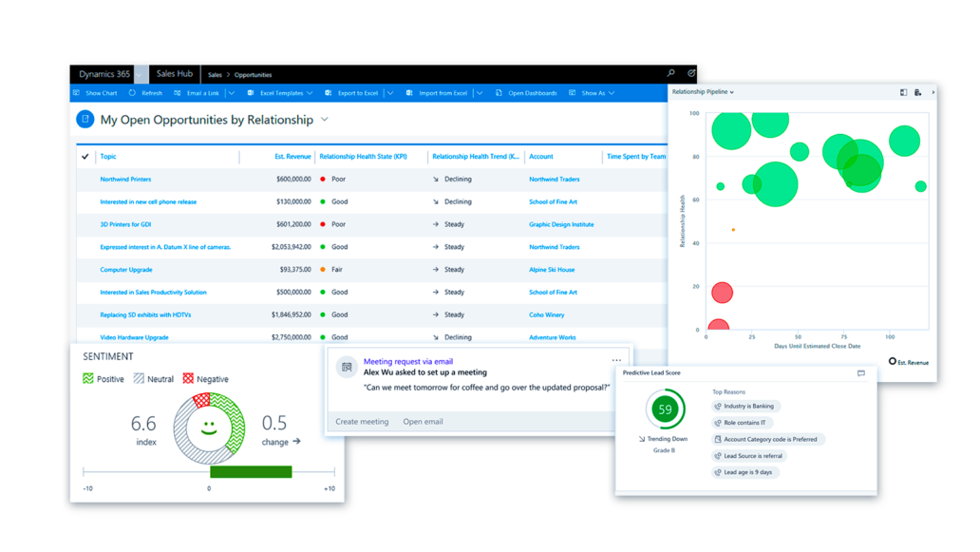The image size is (980, 552).
Task: Toggle the Positive sentiment legend item
Action: click(x=104, y=379)
